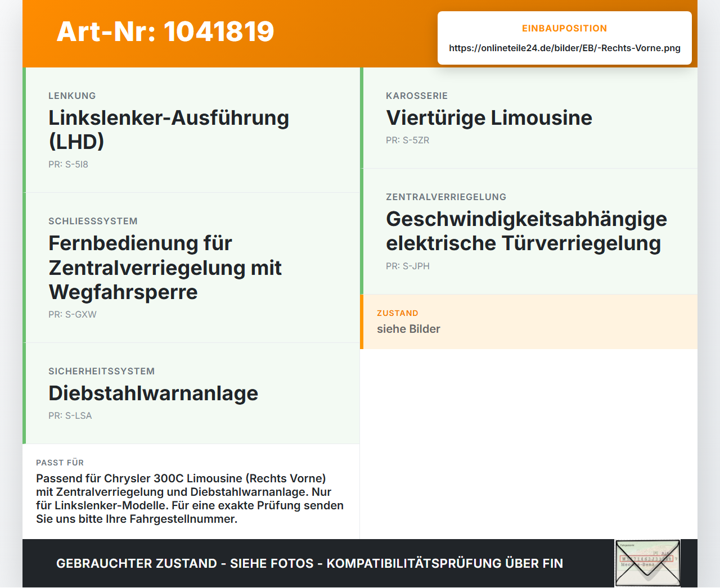Image resolution: width=720 pixels, height=588 pixels.
Task: Click the PR: S-LSA code
Action: coord(70,415)
